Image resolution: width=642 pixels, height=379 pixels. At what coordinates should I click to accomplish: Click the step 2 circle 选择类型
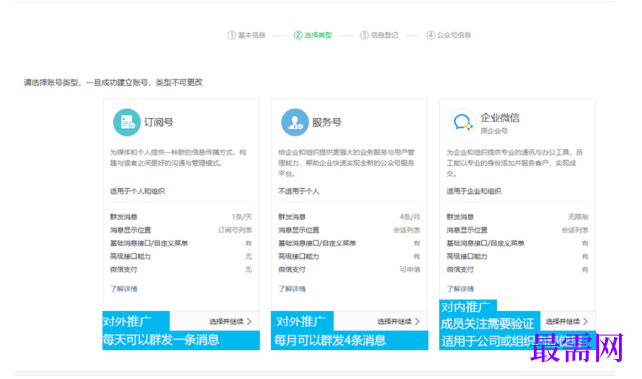pyautogui.click(x=298, y=35)
